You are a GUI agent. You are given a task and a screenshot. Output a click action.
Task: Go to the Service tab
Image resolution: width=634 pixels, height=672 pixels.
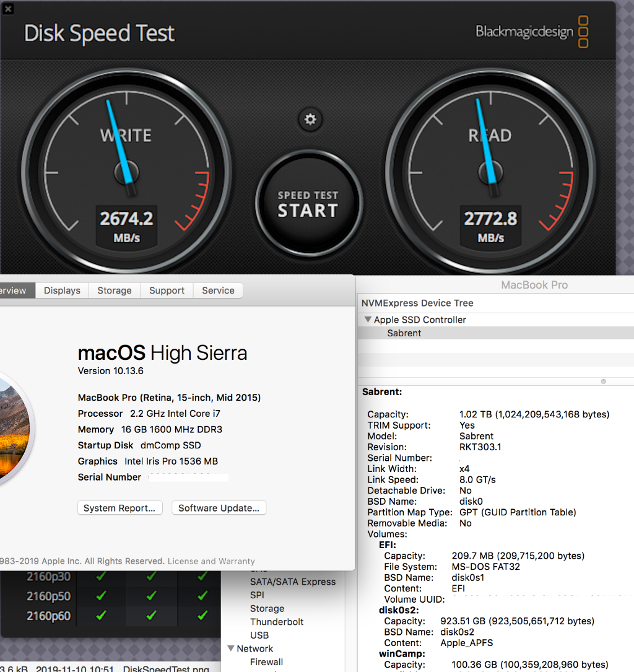pyautogui.click(x=218, y=290)
